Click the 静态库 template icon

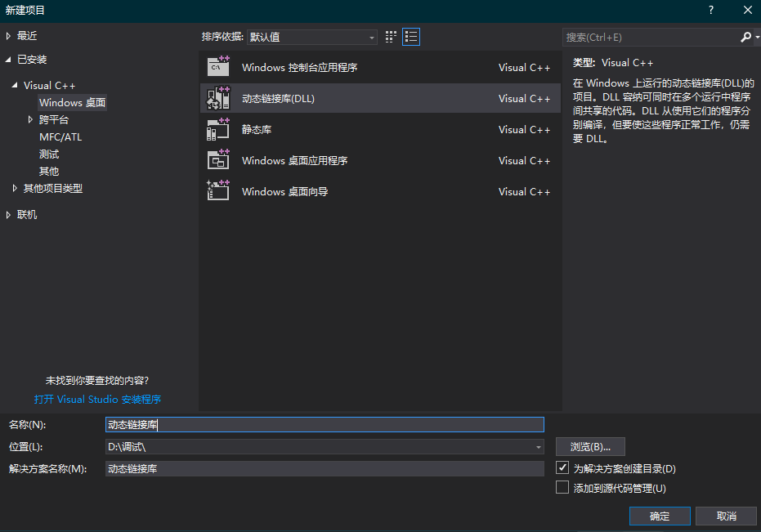(218, 129)
